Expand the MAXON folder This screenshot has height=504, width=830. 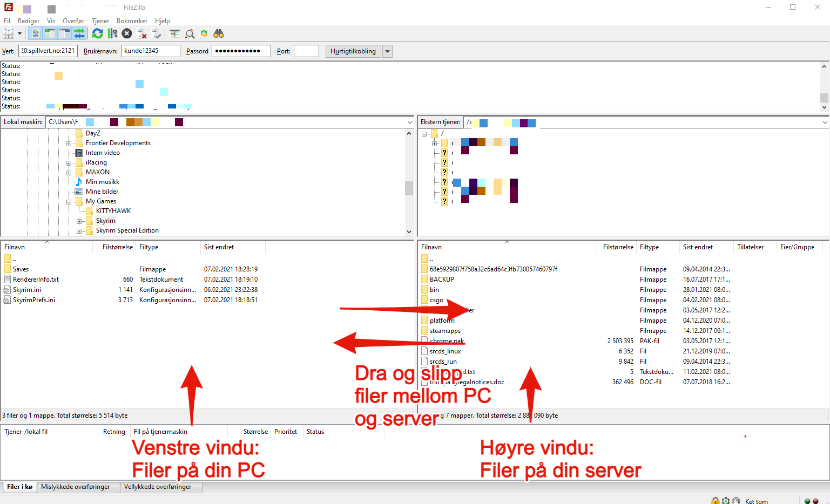(69, 173)
